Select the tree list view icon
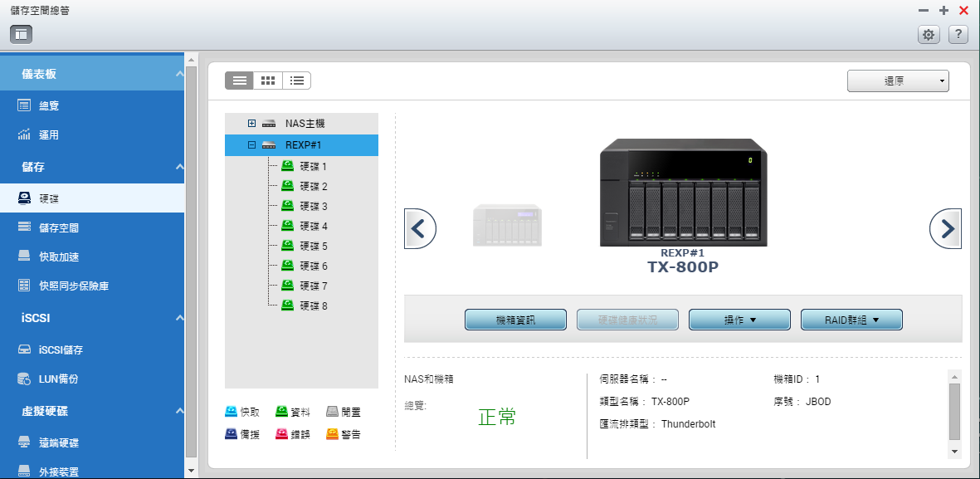This screenshot has width=980, height=479. [240, 81]
